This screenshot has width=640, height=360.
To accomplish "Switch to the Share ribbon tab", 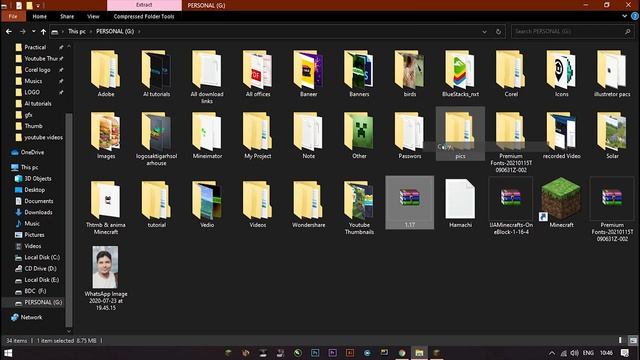I will [67, 16].
